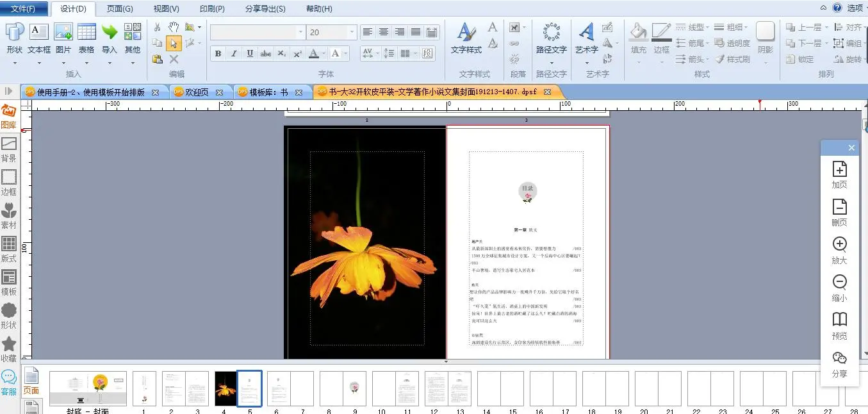Image resolution: width=868 pixels, height=414 pixels.
Task: Insert a table with 表格 icon
Action: [x=86, y=38]
